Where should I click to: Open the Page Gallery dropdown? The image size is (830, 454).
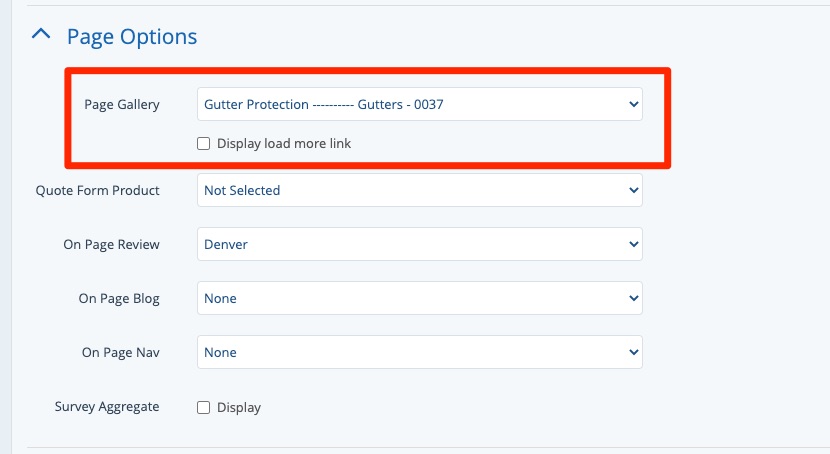[419, 104]
